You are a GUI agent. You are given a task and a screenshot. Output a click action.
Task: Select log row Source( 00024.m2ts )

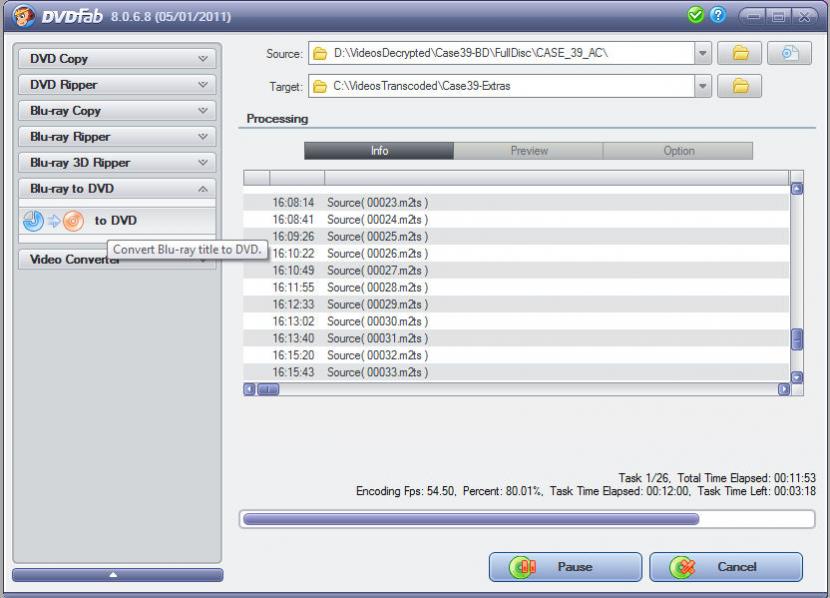click(x=516, y=220)
